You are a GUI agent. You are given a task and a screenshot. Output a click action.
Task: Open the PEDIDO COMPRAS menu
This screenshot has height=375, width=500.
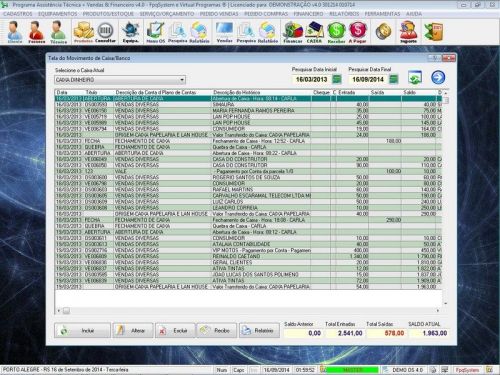tap(266, 14)
